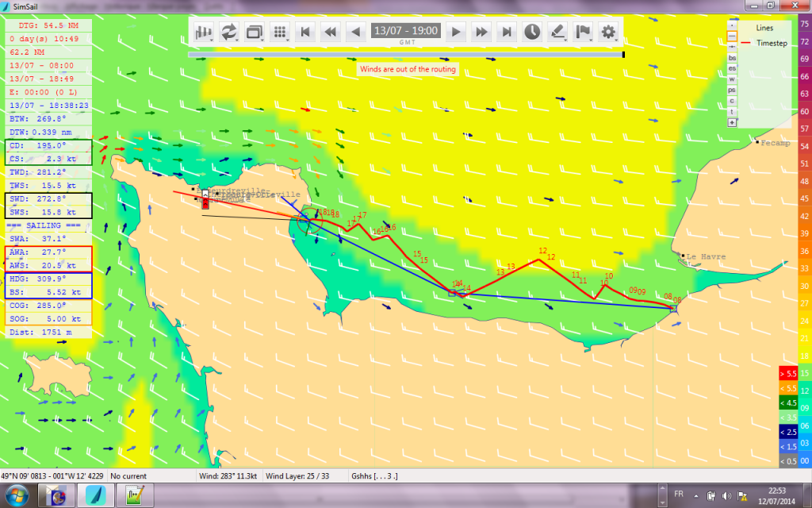Open the bar chart statistics toolbar button
812x508 pixels.
click(x=204, y=32)
